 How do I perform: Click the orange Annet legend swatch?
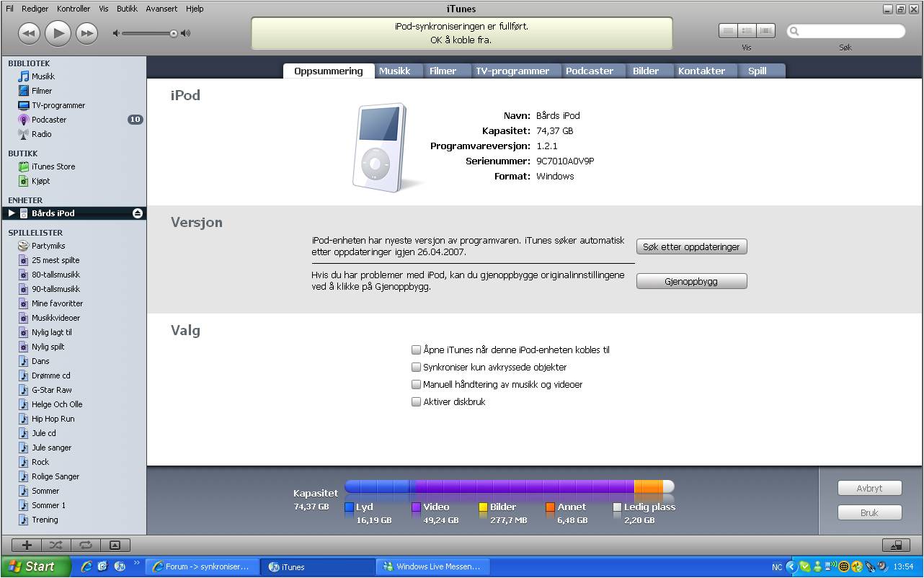tap(551, 507)
